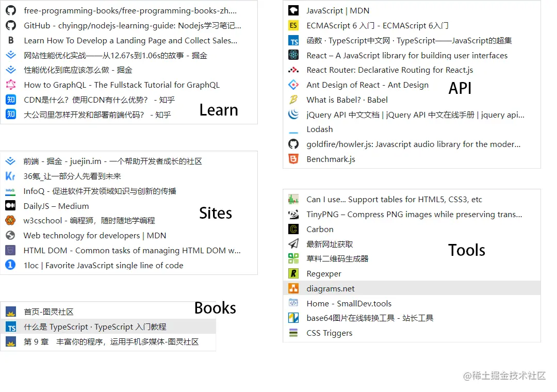Screen dimensions: 557x392
Task: Click CSS Triggers striped icon
Action: tap(293, 333)
